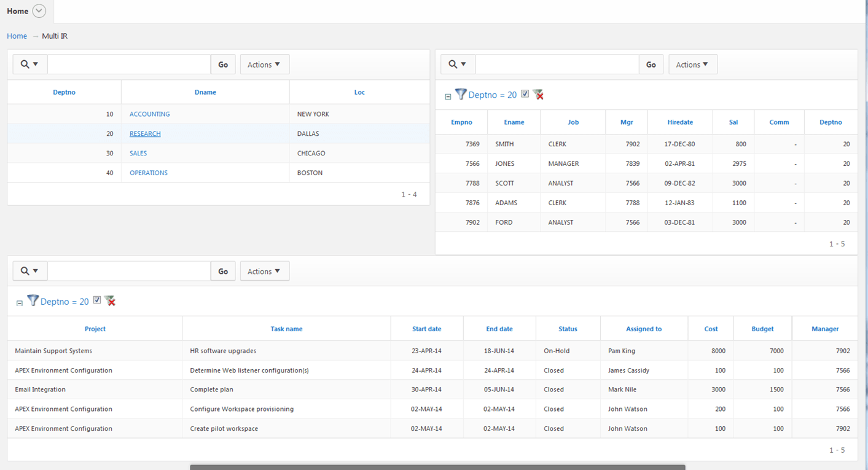Disable the Deptno = 20 filter checkbox in employees report

click(x=525, y=94)
